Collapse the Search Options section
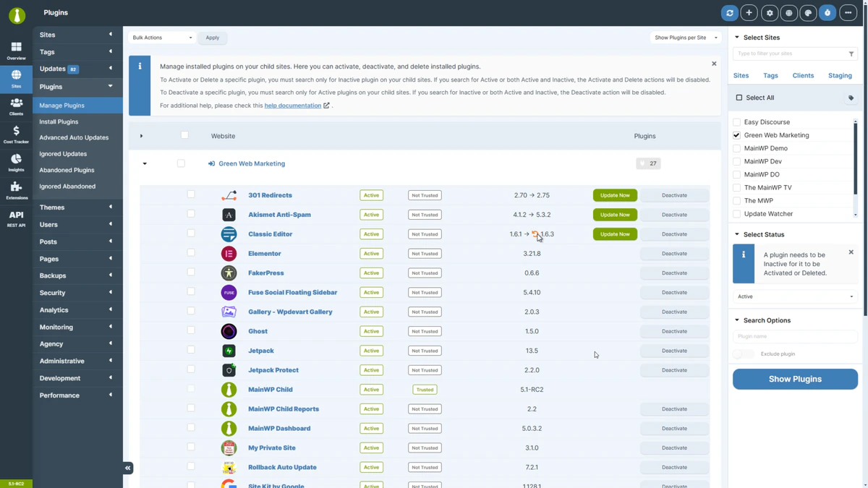868x488 pixels. point(737,320)
